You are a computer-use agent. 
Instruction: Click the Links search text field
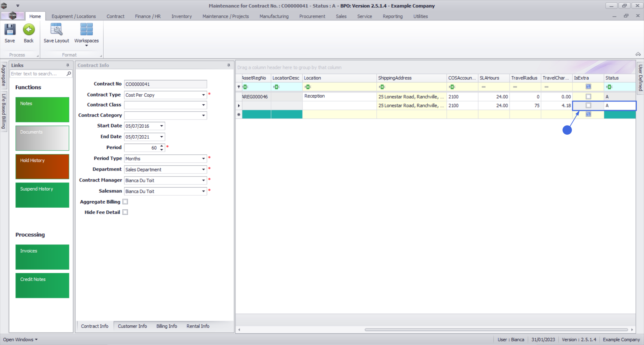point(38,74)
